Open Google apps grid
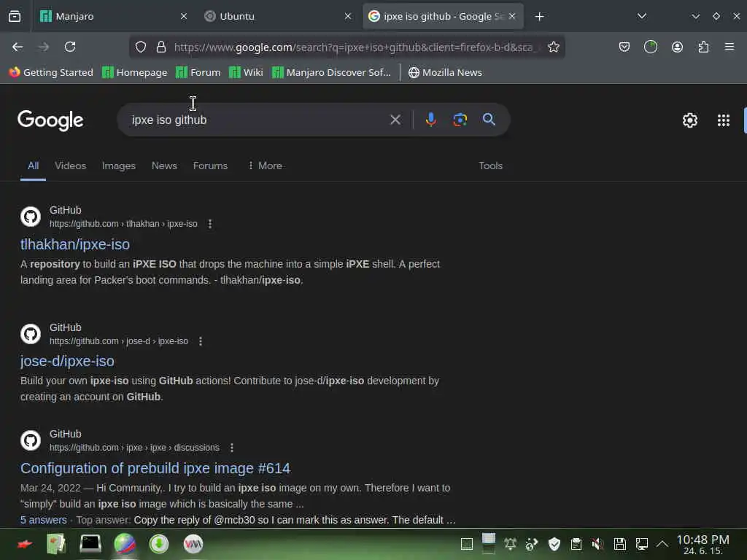Image resolution: width=747 pixels, height=560 pixels. pyautogui.click(x=723, y=120)
